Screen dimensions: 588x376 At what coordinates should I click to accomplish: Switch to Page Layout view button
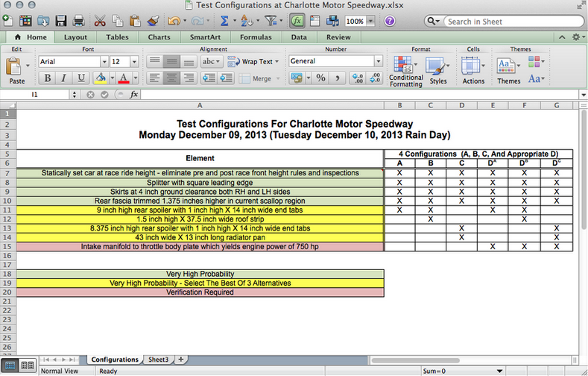[x=27, y=366]
